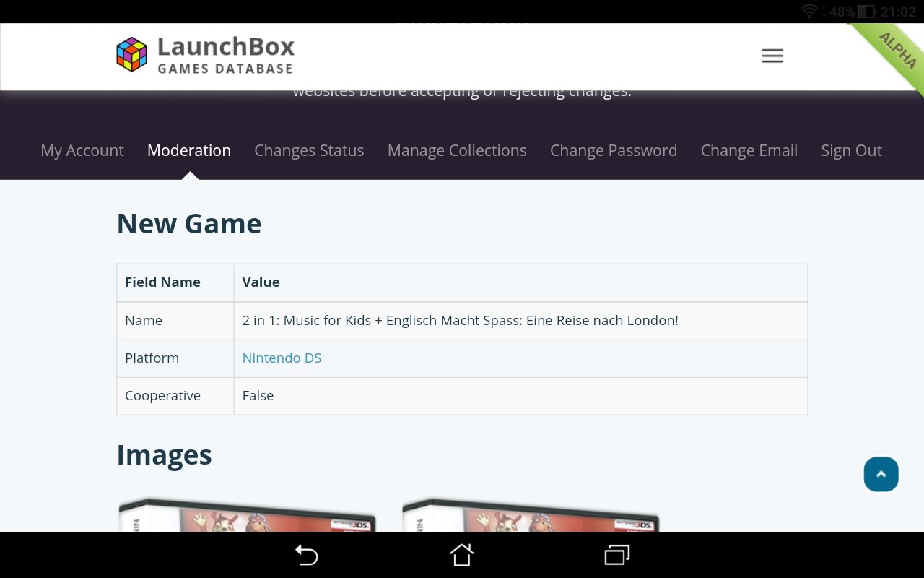Tap the Android back button
The width and height of the screenshot is (924, 578).
307,555
